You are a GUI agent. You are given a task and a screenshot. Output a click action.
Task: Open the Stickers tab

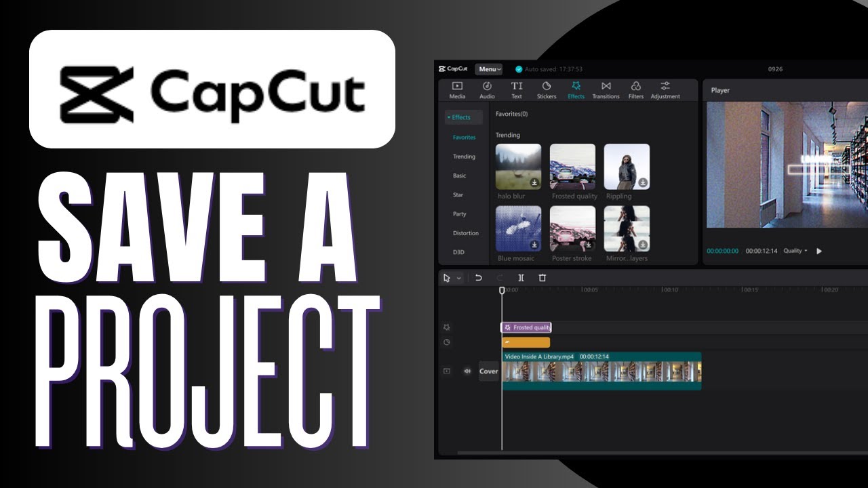tap(547, 89)
